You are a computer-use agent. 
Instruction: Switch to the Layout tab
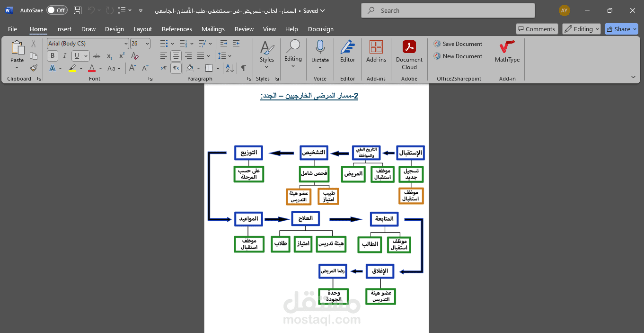coord(143,29)
